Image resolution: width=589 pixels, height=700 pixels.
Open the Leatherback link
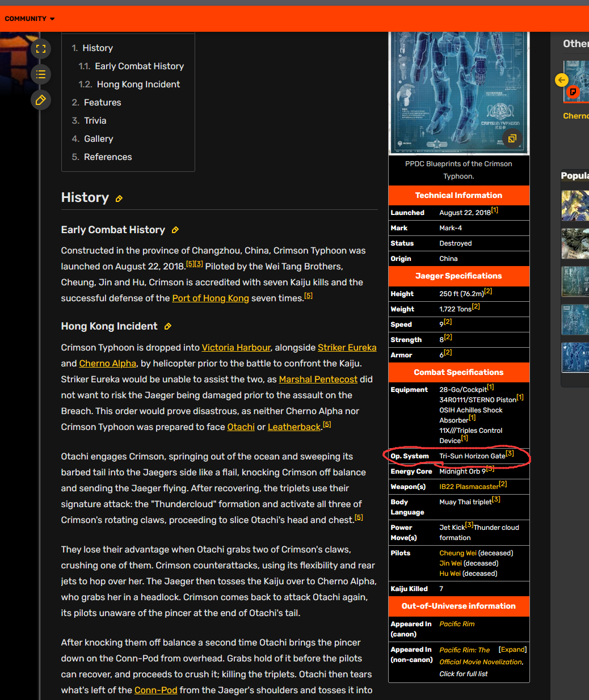click(294, 427)
